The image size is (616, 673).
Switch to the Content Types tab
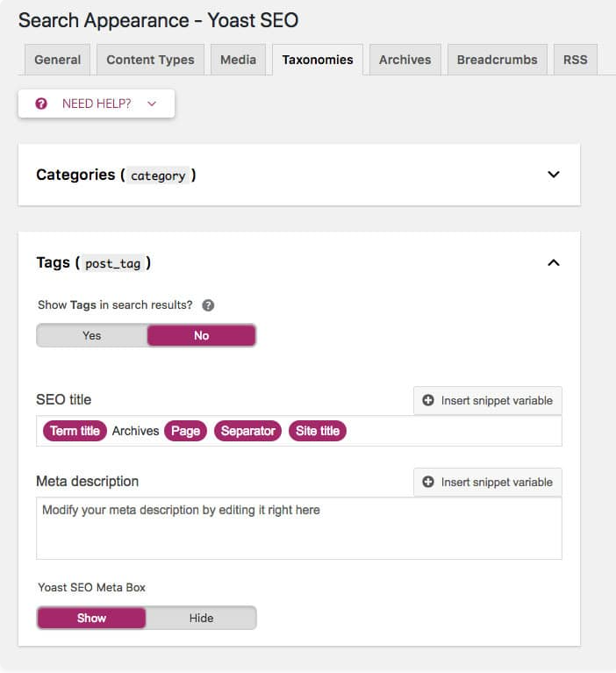150,60
